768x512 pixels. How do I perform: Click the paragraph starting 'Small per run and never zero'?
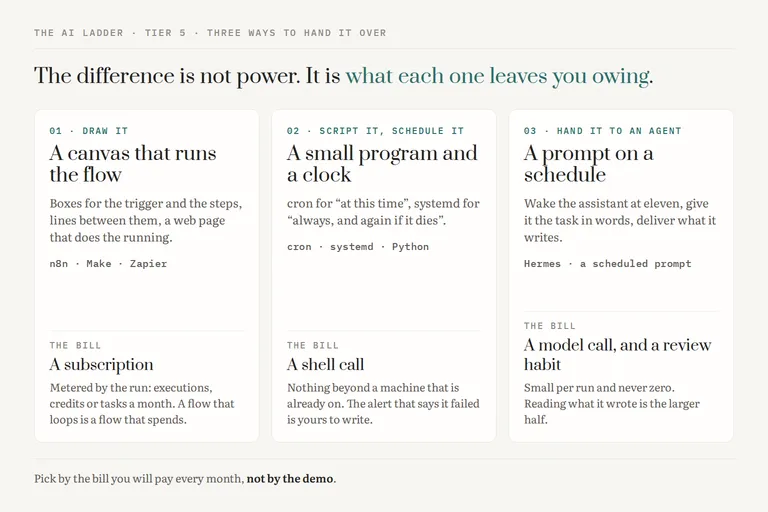(612, 404)
